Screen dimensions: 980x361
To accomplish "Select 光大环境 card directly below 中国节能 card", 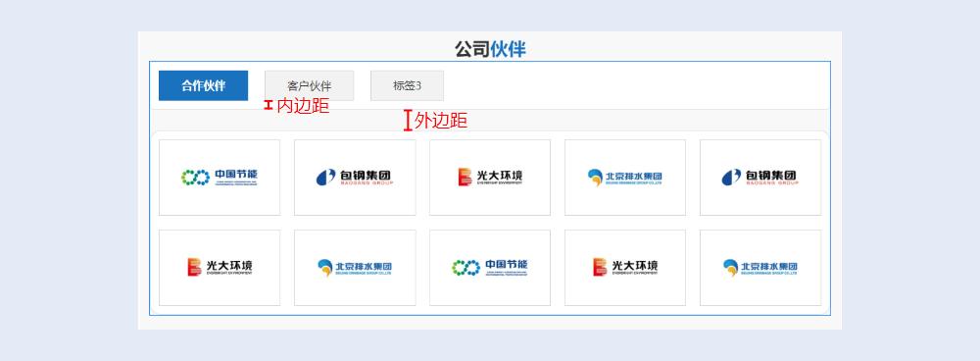I will pyautogui.click(x=220, y=268).
